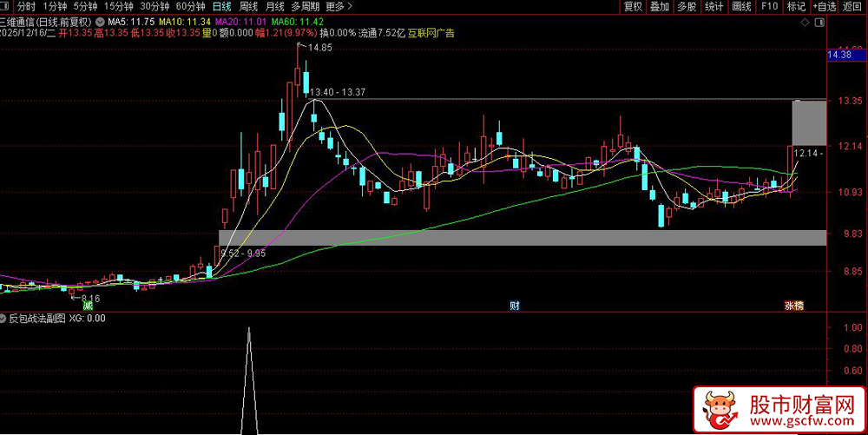Screen dimensions: 868x435
Task: Click the gray lower support zone band
Action: click(523, 238)
